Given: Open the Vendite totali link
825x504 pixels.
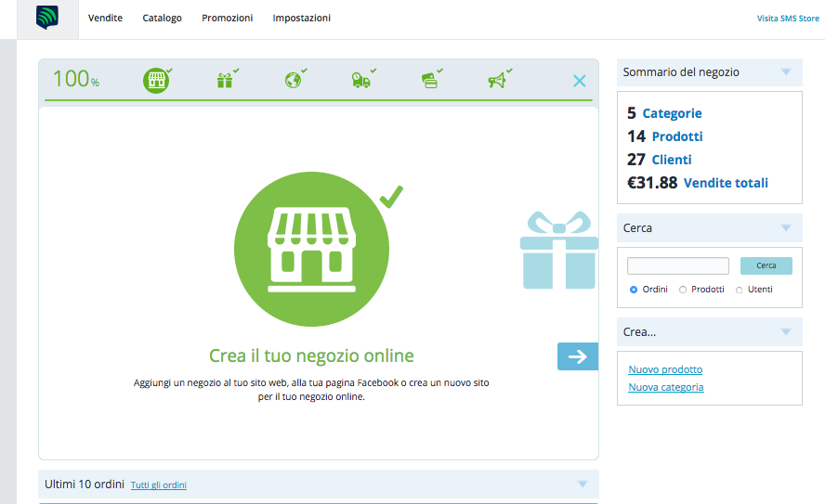Looking at the screenshot, I should coord(726,182).
